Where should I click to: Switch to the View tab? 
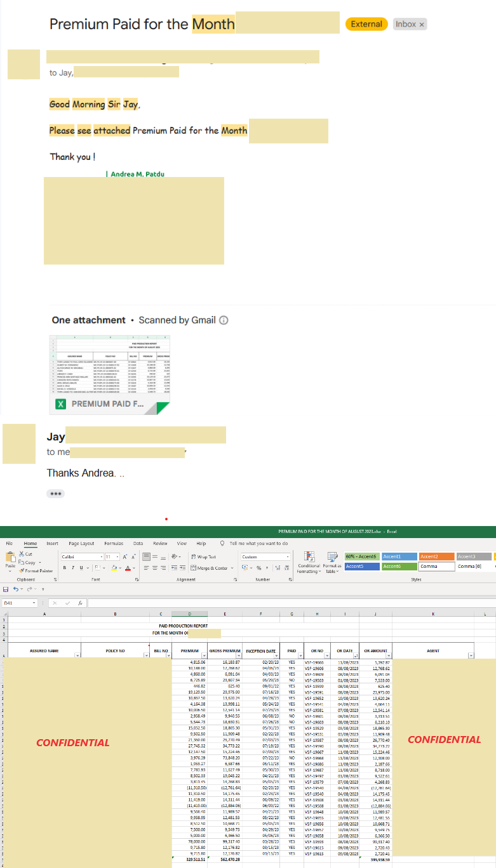coord(182,543)
